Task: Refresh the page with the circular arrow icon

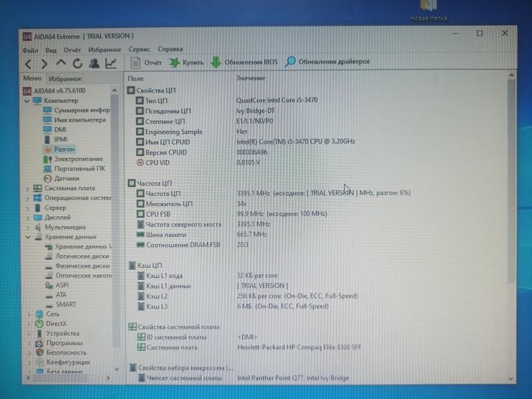Action: point(77,63)
